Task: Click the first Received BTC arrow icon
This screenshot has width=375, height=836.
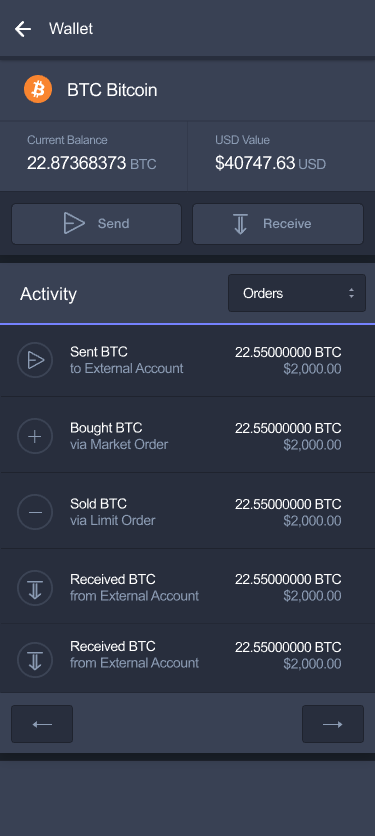Action: point(35,588)
